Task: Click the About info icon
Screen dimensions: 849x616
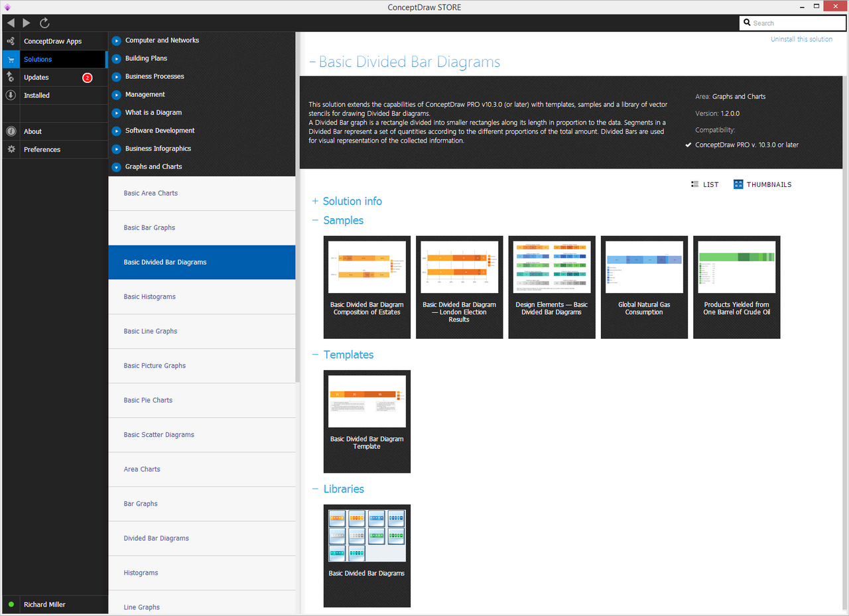Action: click(x=11, y=131)
